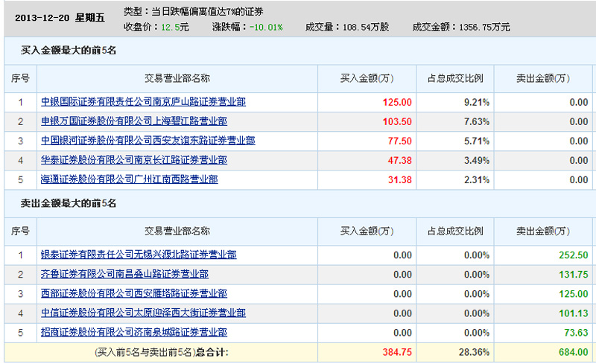This screenshot has height=364, width=596.
Task: Click buy amount 77.50
Action: tap(400, 141)
